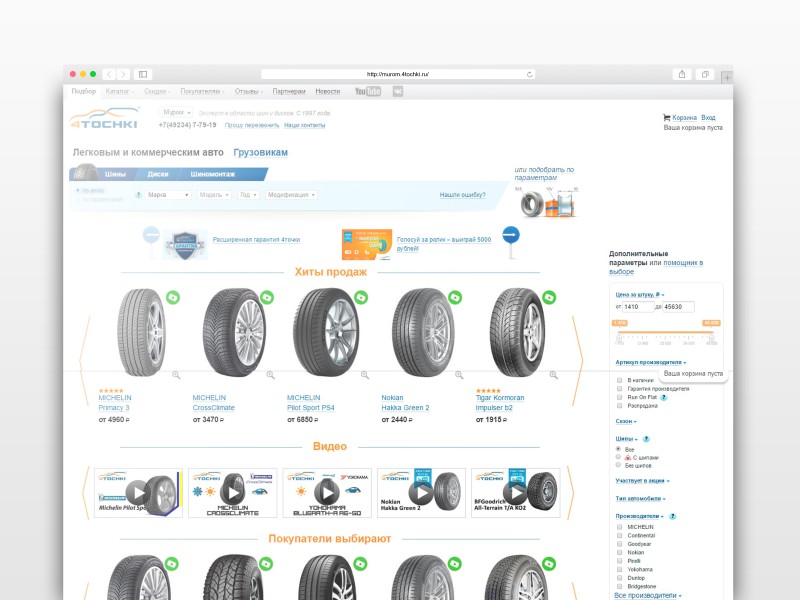Click help icon before Марка dropdown
Screen dimensions: 800x600
coord(138,195)
